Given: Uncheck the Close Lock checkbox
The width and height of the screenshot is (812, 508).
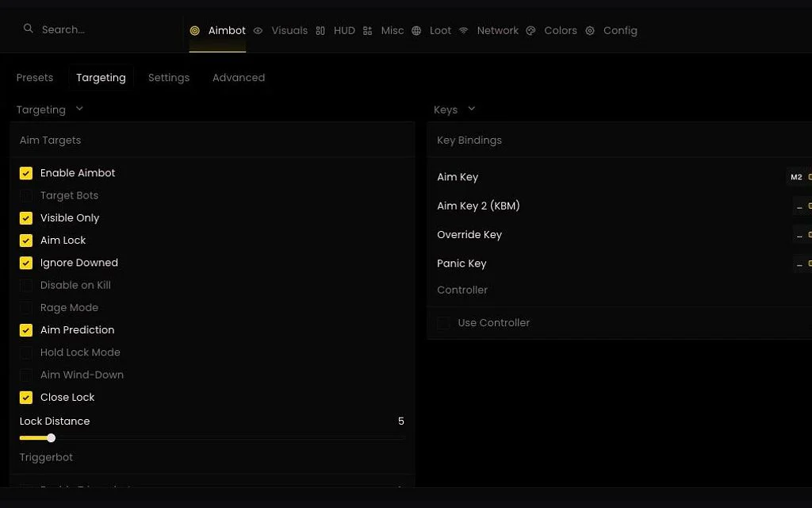Looking at the screenshot, I should click(x=26, y=398).
